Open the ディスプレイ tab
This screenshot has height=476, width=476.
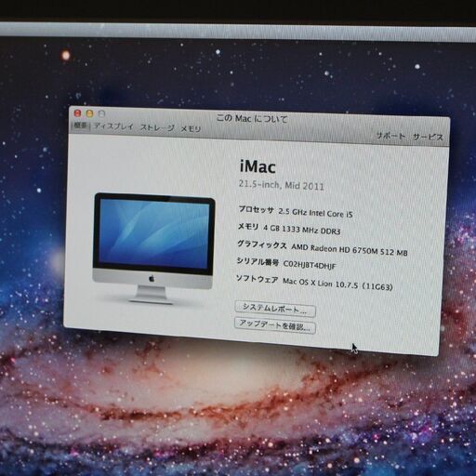click(113, 126)
